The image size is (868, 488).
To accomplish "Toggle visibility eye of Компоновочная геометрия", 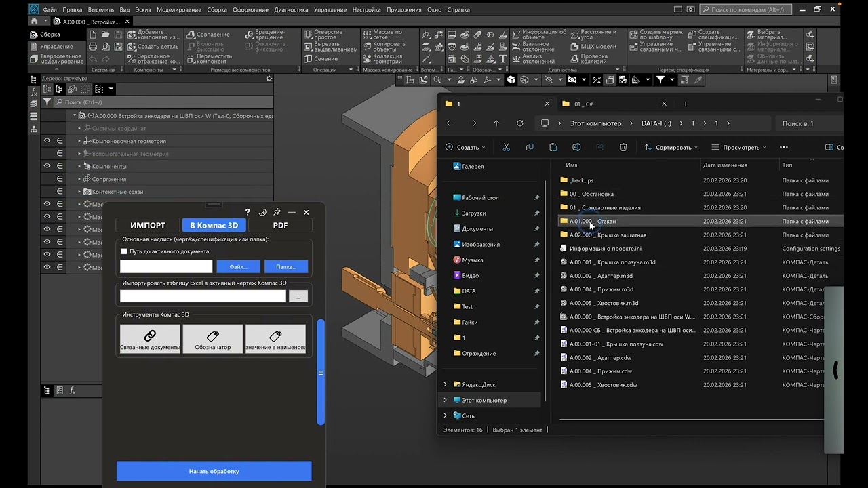I will (x=47, y=141).
